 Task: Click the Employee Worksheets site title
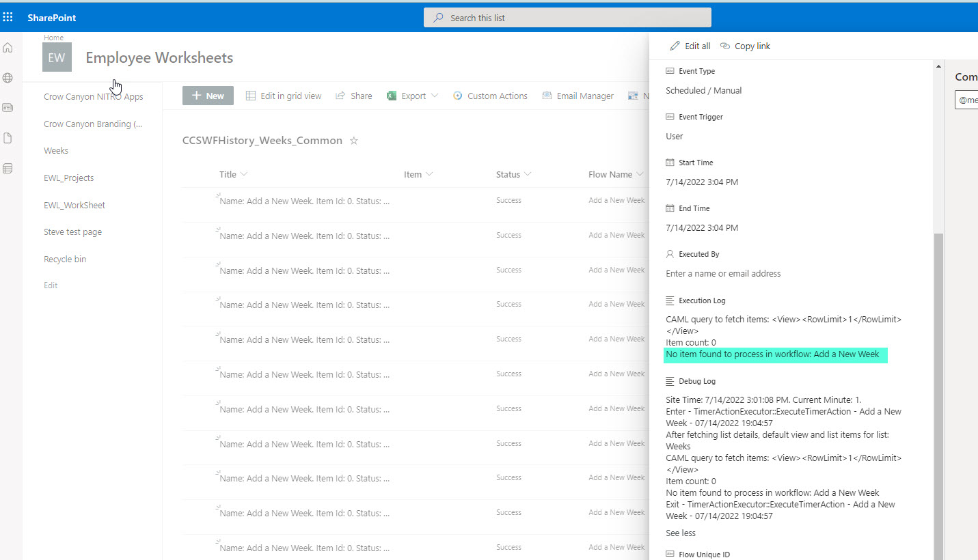pos(159,58)
